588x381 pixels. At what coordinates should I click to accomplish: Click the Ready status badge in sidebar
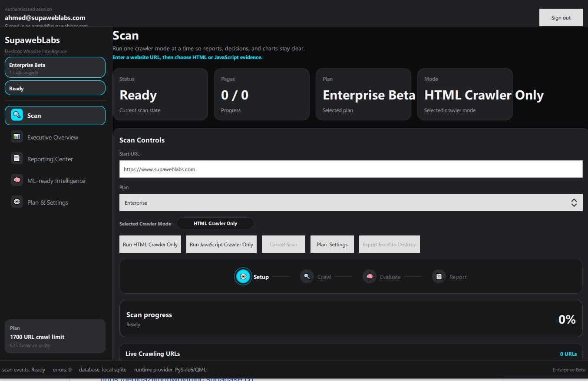tap(55, 88)
